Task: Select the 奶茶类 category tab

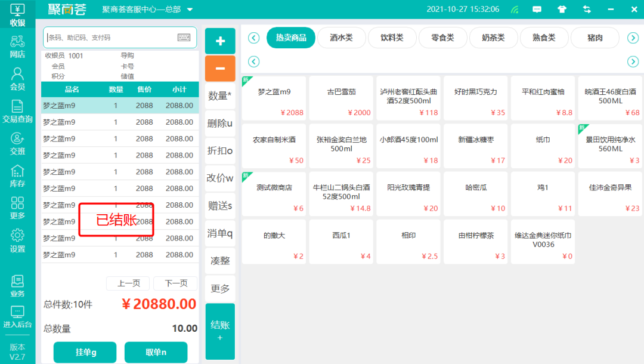Action: [x=493, y=38]
